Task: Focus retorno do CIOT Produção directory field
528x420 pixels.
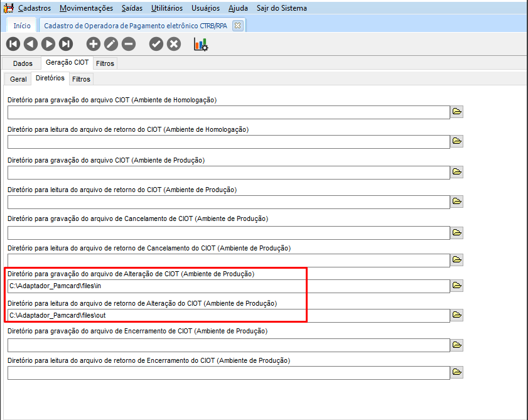Action: (x=229, y=202)
